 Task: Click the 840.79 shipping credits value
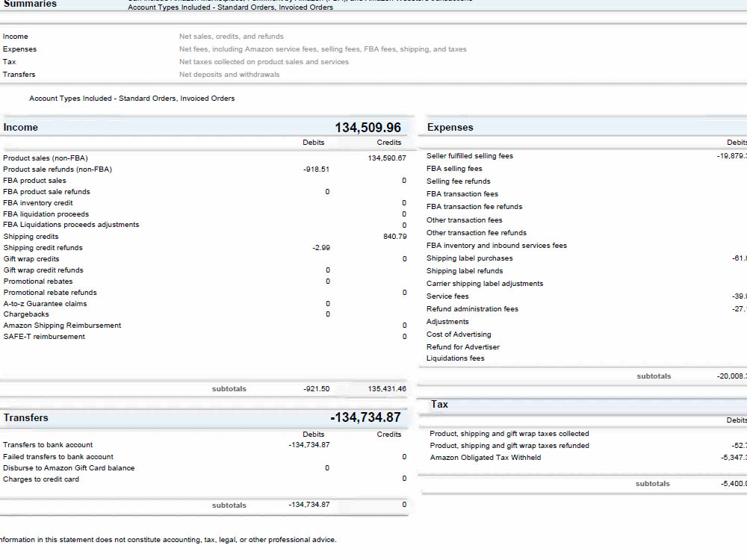click(x=395, y=237)
